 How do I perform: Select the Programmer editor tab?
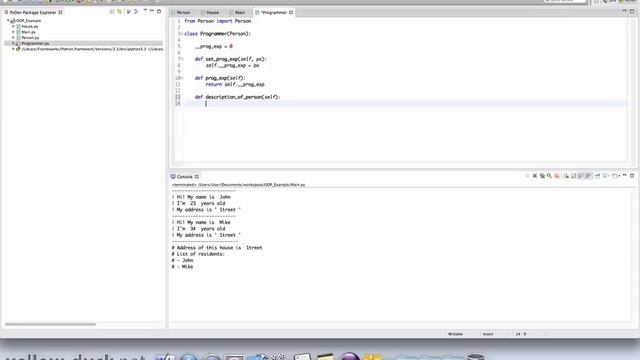point(274,13)
